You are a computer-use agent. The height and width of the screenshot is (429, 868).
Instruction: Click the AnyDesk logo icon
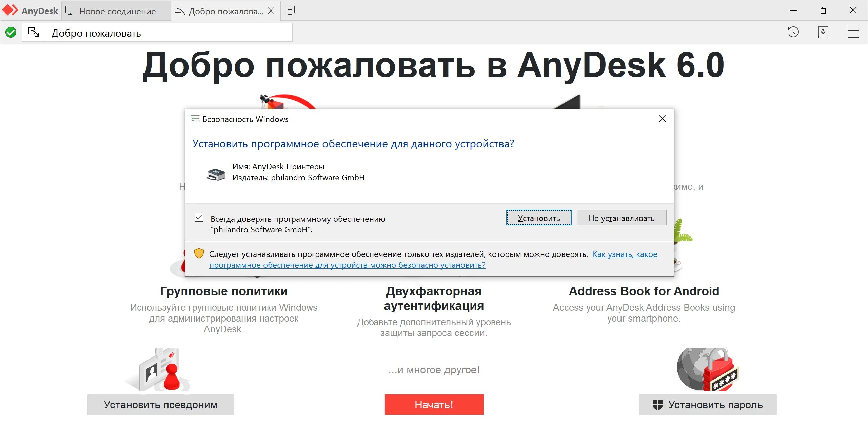point(10,11)
